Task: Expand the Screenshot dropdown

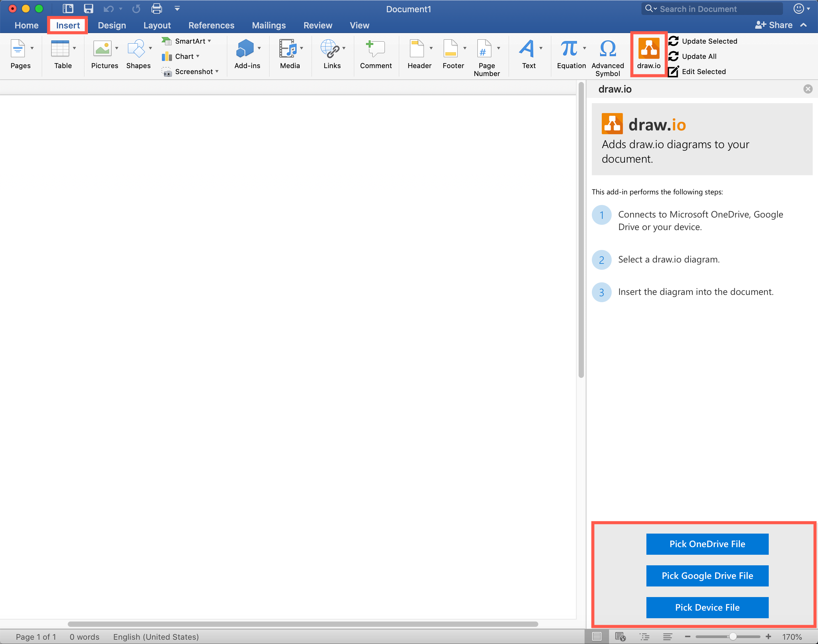Action: click(x=217, y=71)
